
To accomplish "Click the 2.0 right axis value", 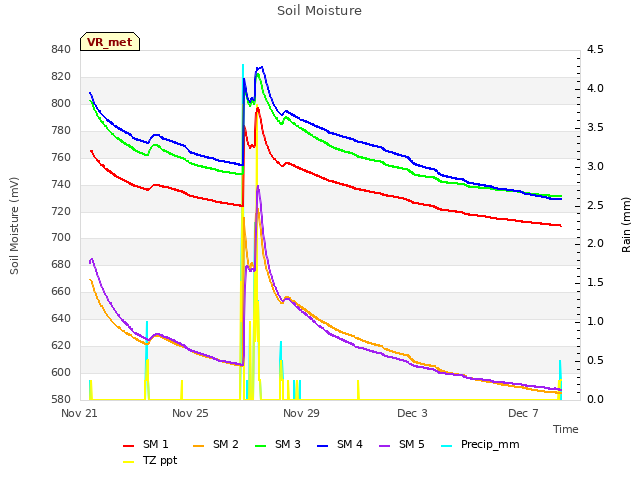I will point(595,244).
